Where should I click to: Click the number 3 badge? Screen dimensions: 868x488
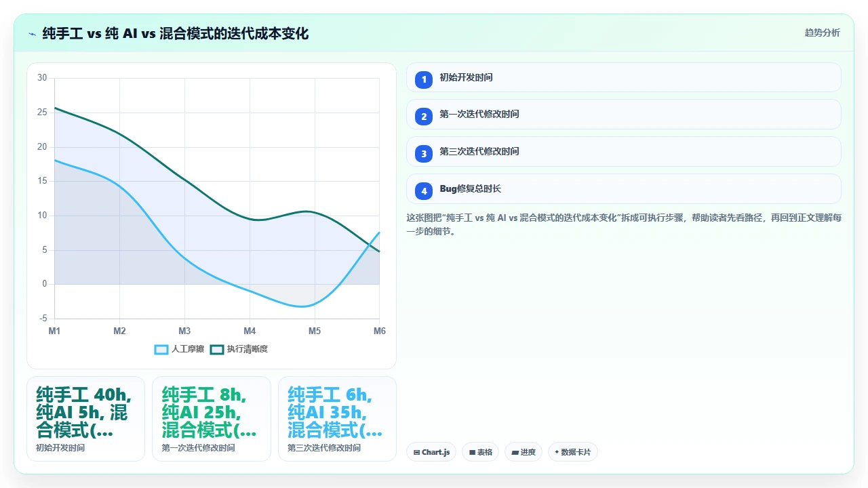424,154
